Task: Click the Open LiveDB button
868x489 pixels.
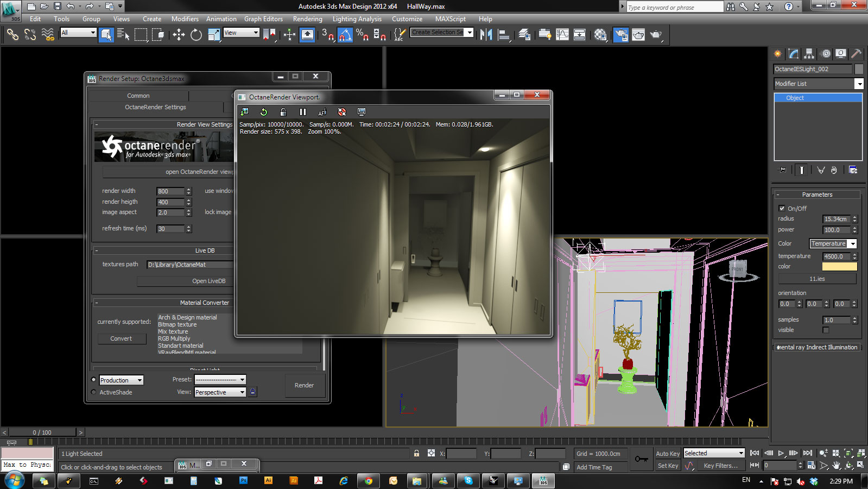Action: coord(185,281)
